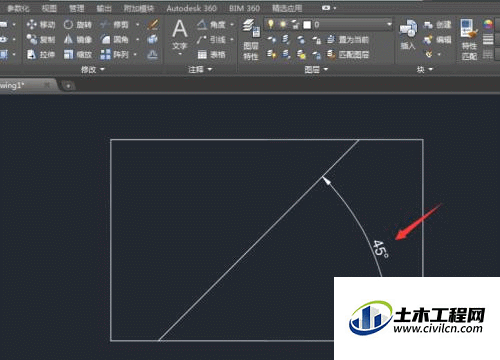This screenshot has height=360, width=500.
Task: Toggle layer lock padlock icon
Action: (x=295, y=24)
